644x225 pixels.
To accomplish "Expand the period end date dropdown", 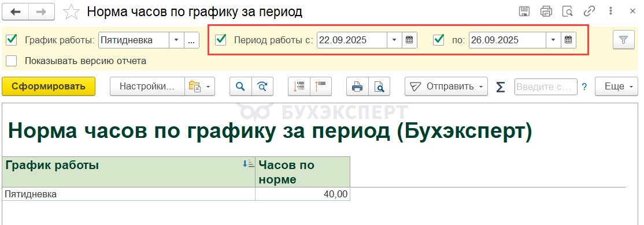I will [x=553, y=40].
